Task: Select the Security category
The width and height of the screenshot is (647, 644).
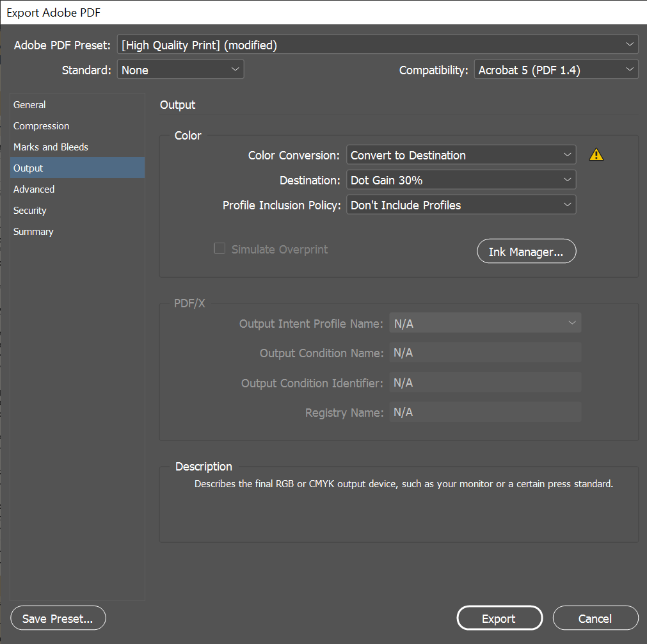Action: coord(77,210)
